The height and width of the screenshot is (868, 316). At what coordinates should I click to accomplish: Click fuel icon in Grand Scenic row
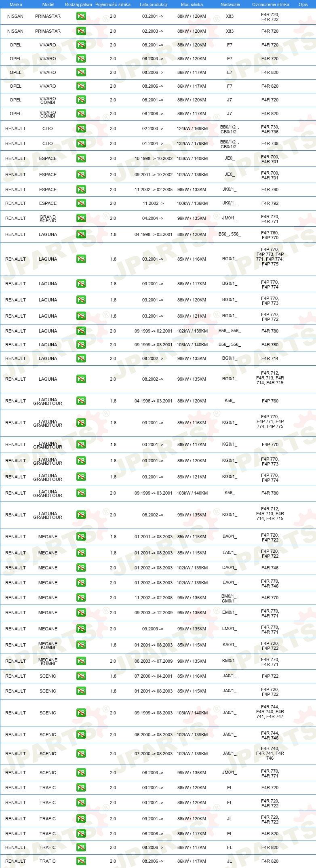pos(81,218)
